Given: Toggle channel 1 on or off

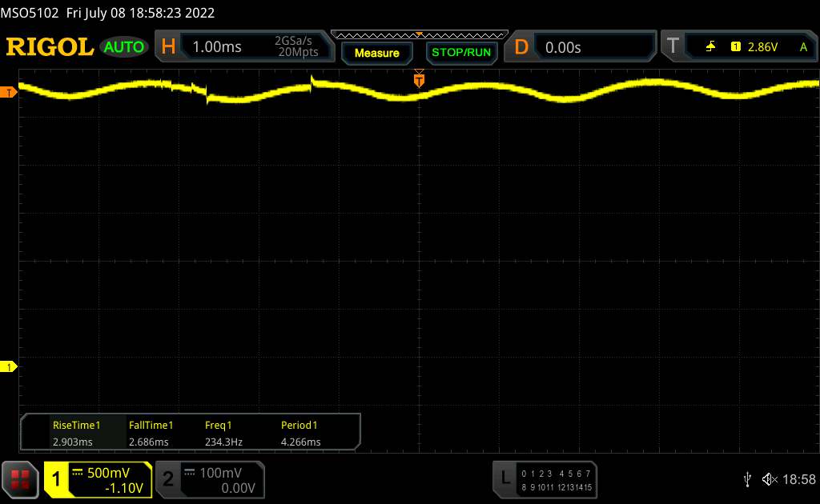Looking at the screenshot, I should 57,479.
